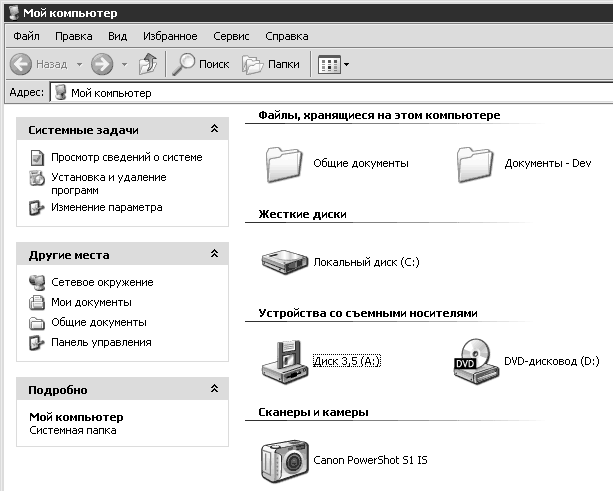The image size is (613, 491).
Task: Collapse the Другие места panel
Action: [x=214, y=255]
